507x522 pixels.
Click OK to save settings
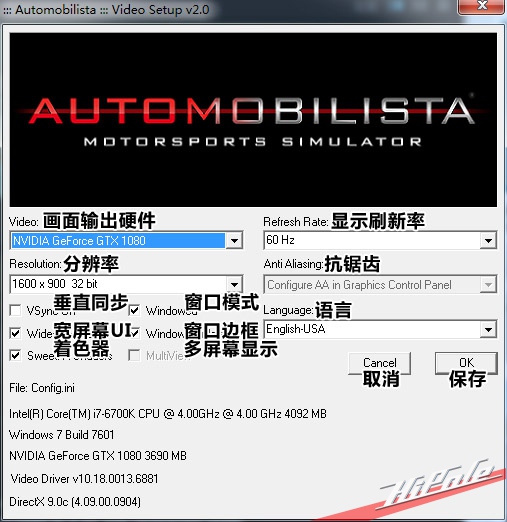coord(466,363)
